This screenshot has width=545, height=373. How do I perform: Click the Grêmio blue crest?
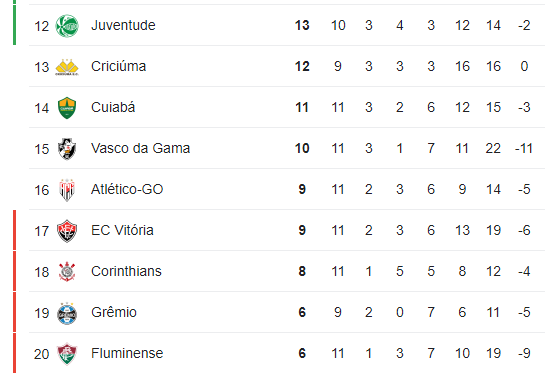coord(67,313)
